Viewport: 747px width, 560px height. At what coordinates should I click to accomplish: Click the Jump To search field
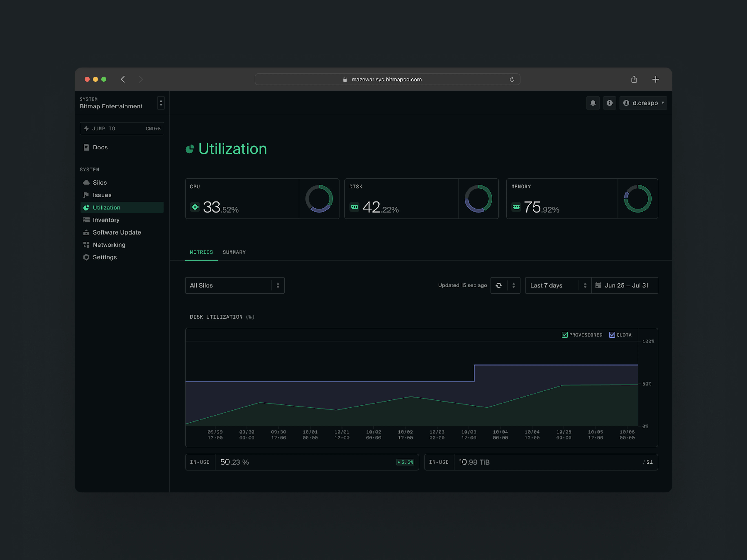pyautogui.click(x=122, y=129)
